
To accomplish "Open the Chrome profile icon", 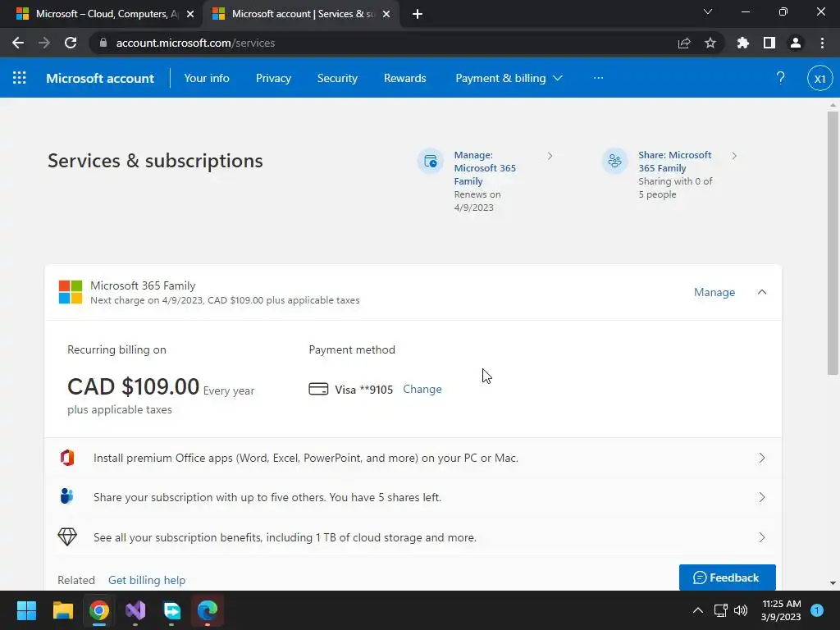I will point(796,43).
